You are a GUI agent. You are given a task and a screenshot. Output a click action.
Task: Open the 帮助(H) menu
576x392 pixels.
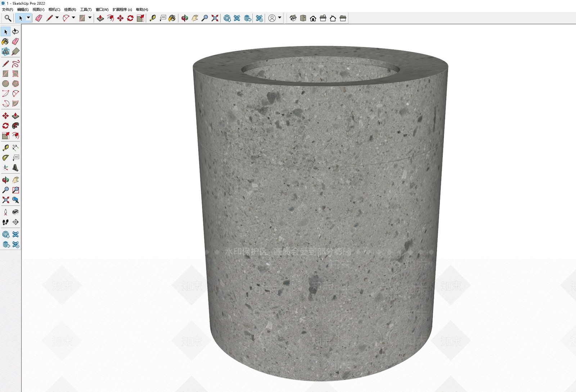tap(142, 9)
